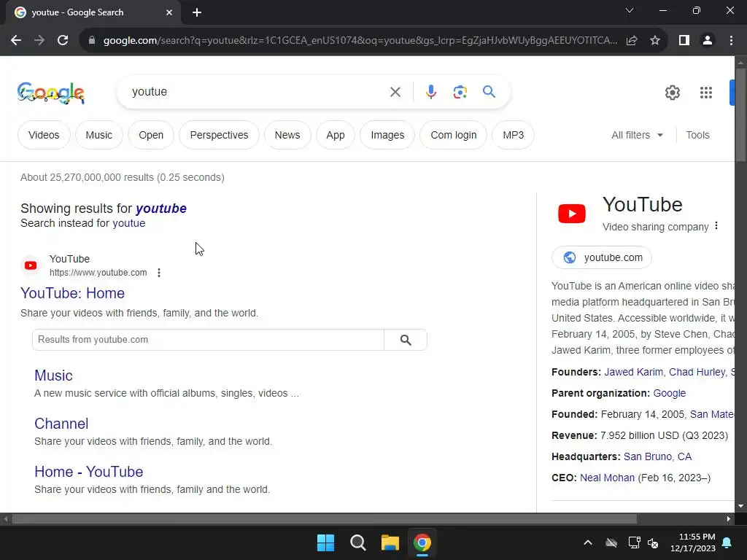The height and width of the screenshot is (560, 747).
Task: Open the Chad Hurley founder link
Action: point(697,373)
